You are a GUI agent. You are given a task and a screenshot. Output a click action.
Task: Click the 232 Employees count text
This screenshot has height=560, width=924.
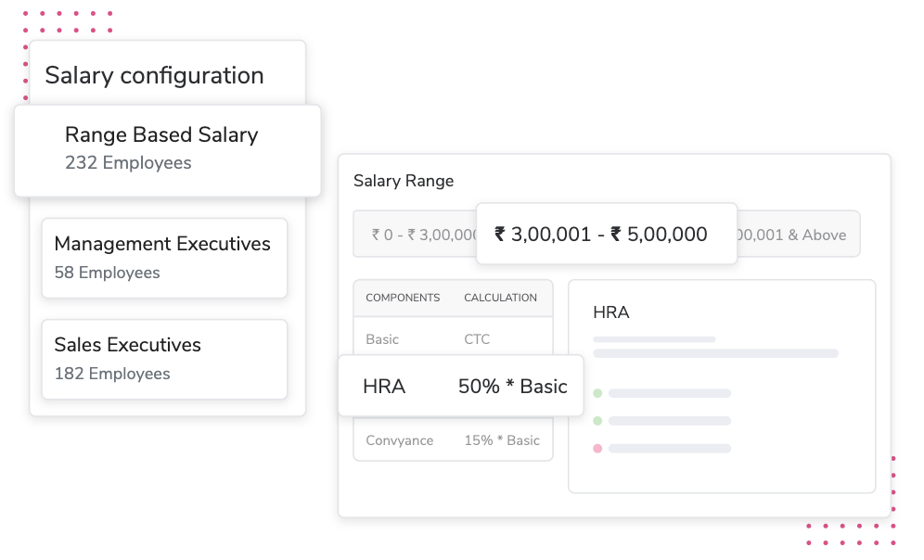pyautogui.click(x=128, y=163)
